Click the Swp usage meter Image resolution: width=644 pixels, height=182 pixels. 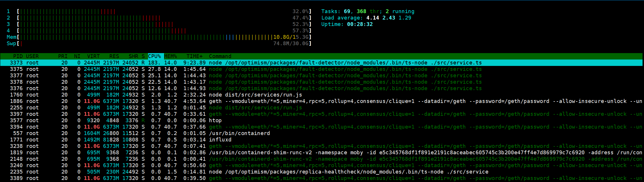[159, 43]
